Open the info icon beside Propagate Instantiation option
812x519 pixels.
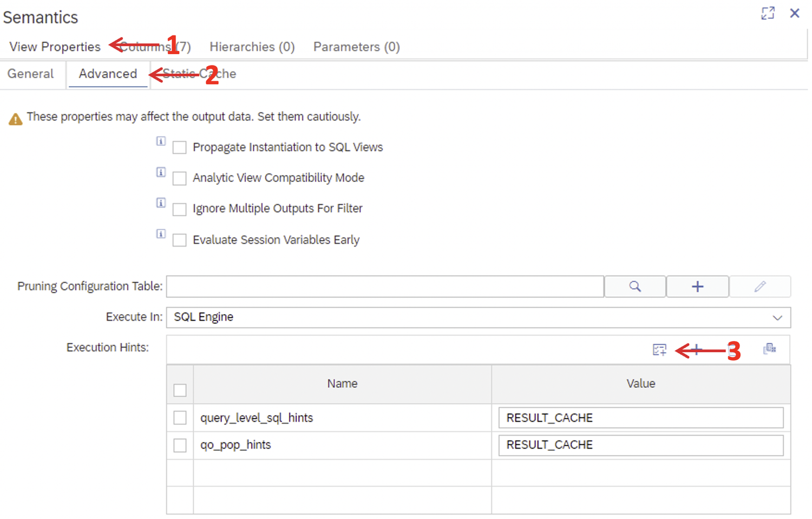161,141
